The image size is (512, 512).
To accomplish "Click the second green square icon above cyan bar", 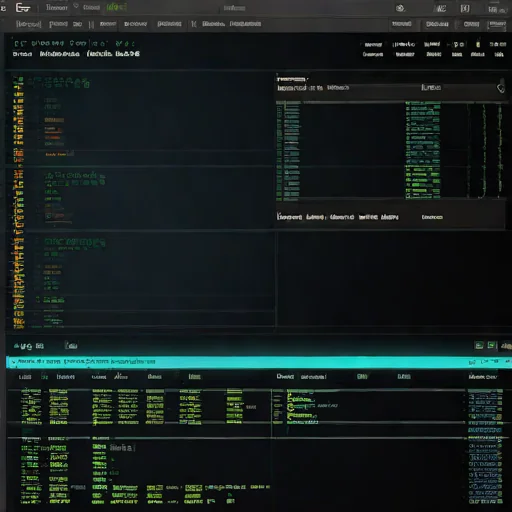I will [491, 345].
